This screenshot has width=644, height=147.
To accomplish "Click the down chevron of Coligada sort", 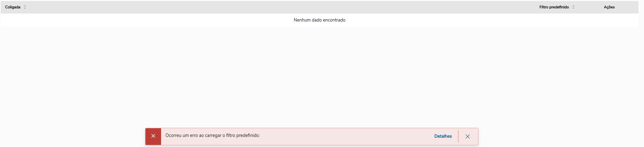I will coord(25,8).
